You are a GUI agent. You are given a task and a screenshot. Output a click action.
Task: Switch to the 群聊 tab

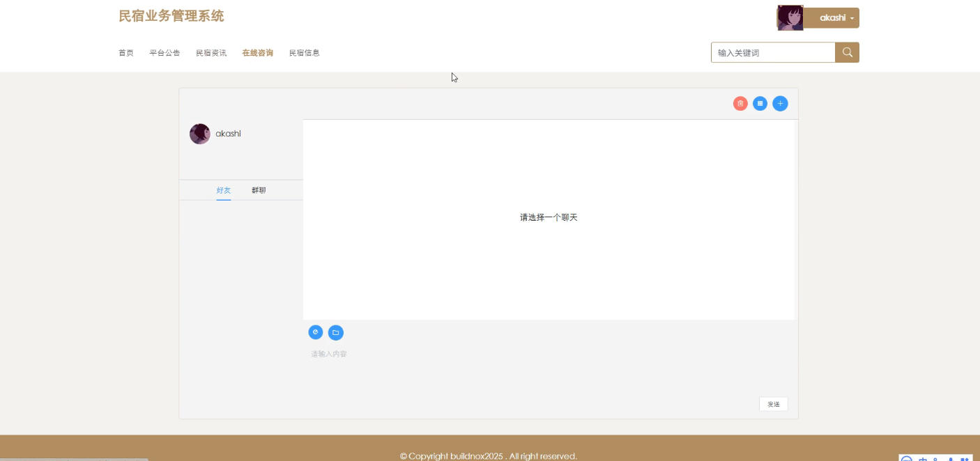pos(259,190)
